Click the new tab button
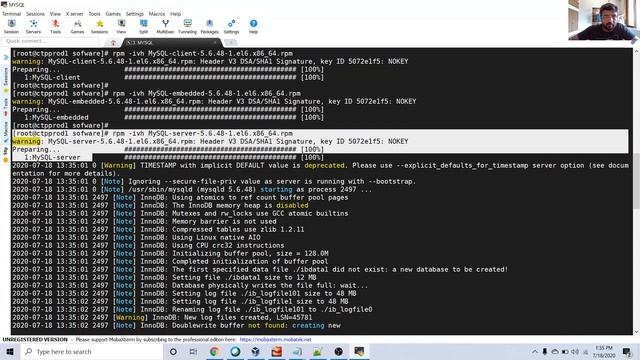 point(231,42)
